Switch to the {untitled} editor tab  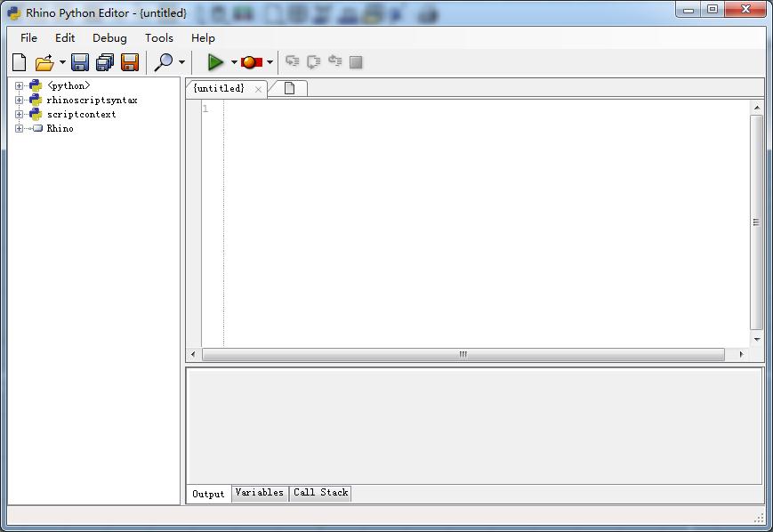(219, 88)
